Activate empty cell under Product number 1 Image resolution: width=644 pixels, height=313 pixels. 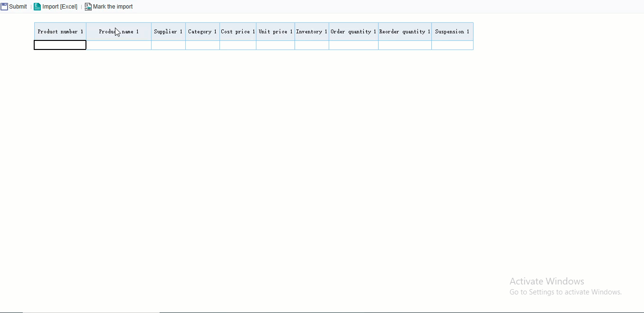click(60, 45)
